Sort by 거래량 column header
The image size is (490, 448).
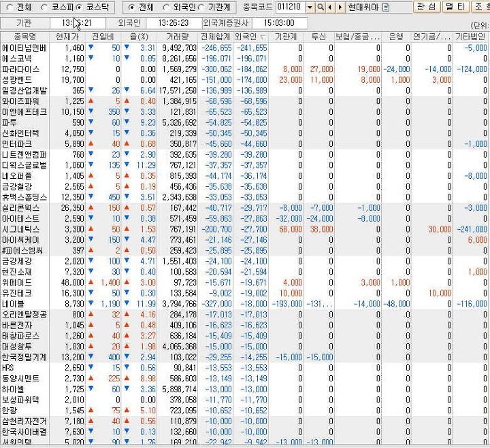pyautogui.click(x=177, y=37)
